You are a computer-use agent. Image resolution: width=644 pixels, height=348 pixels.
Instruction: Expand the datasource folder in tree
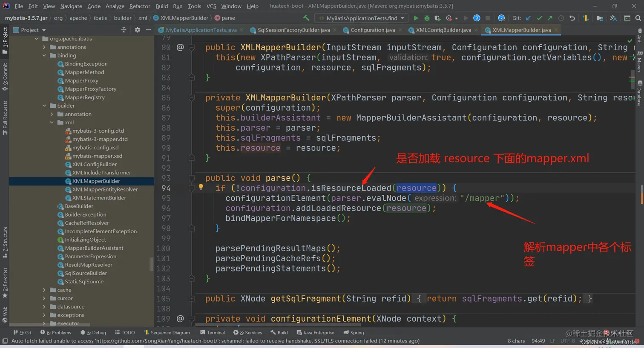[44, 307]
